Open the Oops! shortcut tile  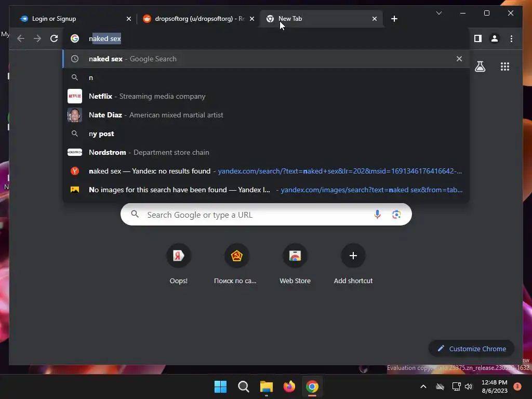click(179, 264)
